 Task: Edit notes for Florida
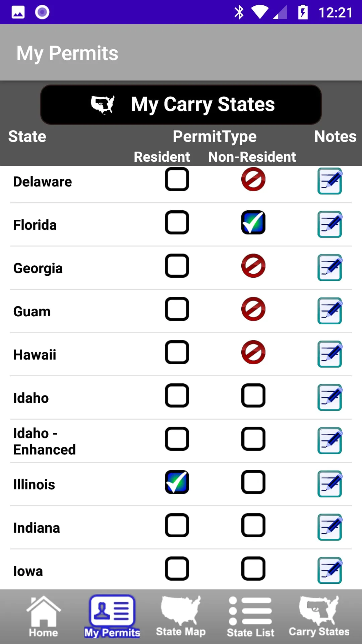click(329, 225)
